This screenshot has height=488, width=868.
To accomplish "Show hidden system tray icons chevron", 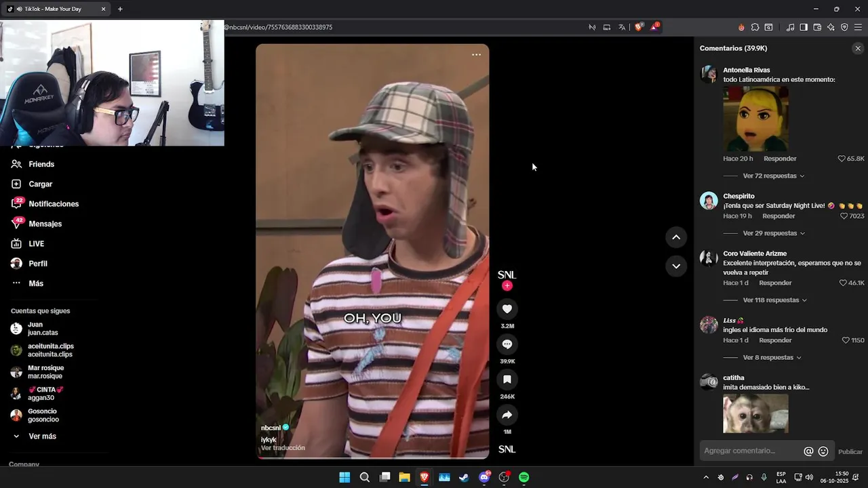I will (706, 477).
